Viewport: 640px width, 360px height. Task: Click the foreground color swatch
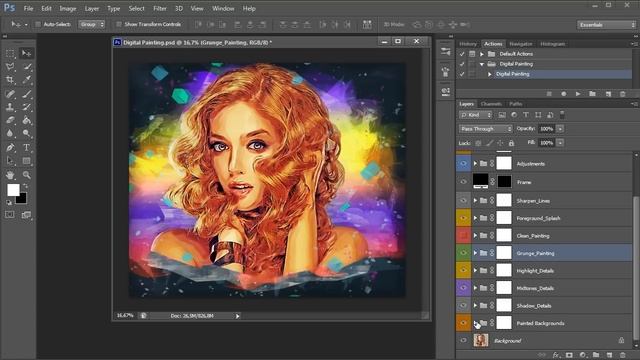pos(13,190)
